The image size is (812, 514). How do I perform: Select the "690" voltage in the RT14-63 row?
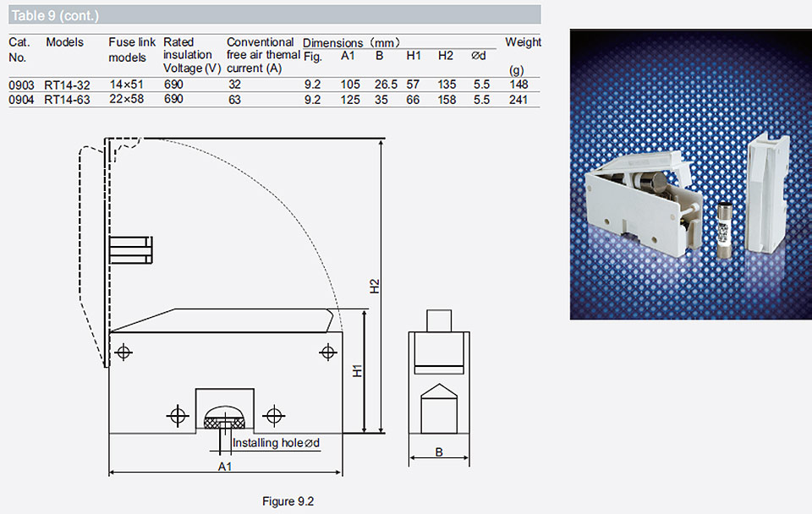coord(173,99)
